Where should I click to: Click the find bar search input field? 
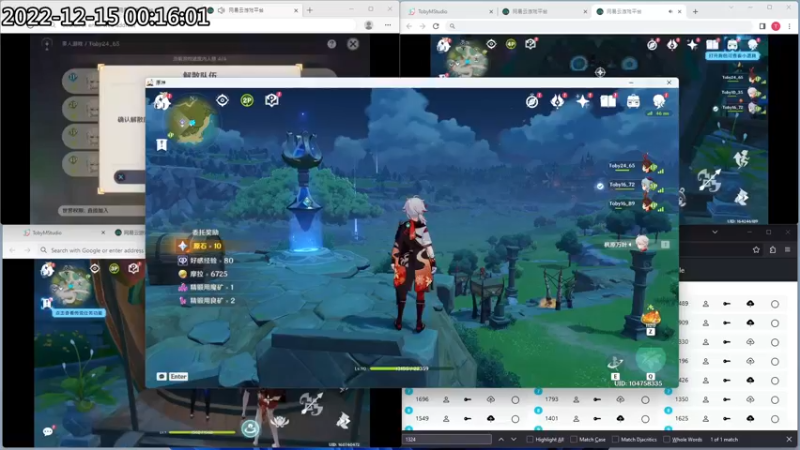tap(447, 439)
